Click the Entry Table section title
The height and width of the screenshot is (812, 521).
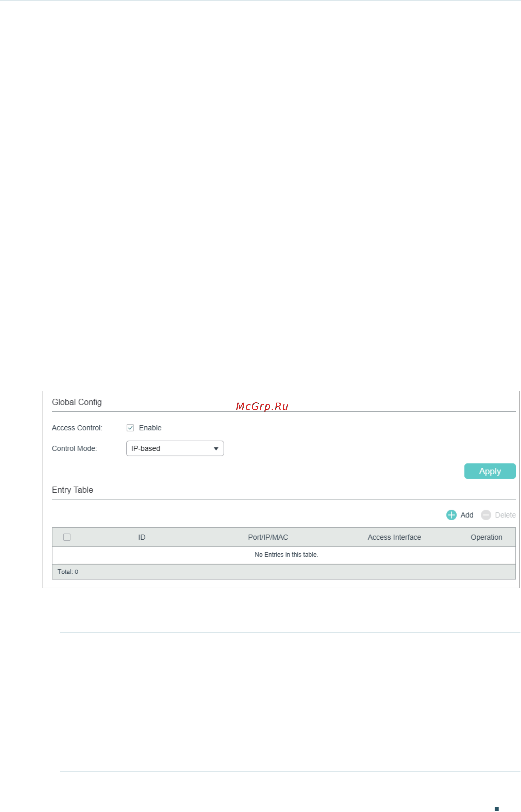tap(72, 490)
